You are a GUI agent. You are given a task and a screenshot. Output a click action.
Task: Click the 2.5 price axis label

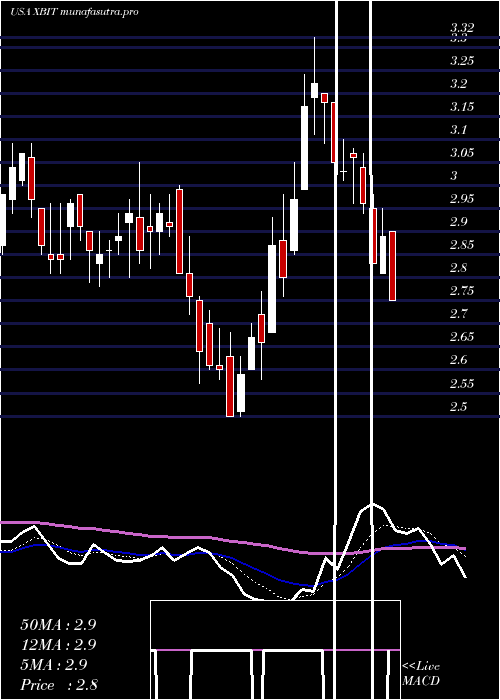[x=458, y=407]
